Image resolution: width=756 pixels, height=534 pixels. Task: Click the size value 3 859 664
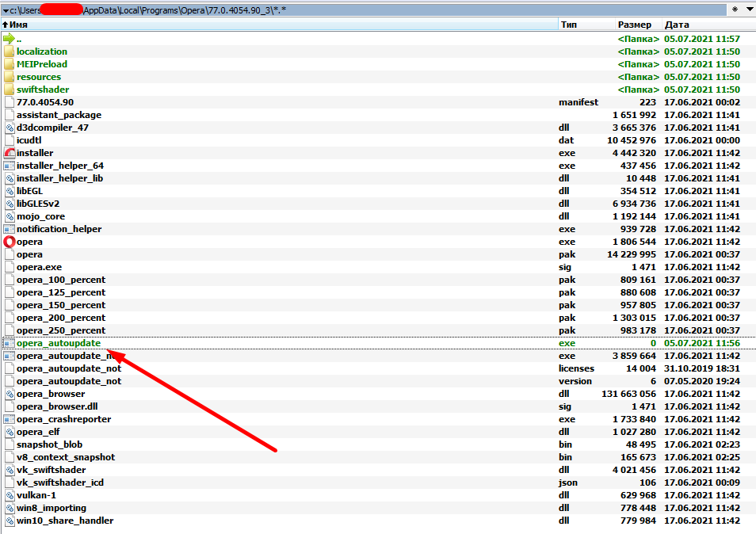(x=634, y=356)
